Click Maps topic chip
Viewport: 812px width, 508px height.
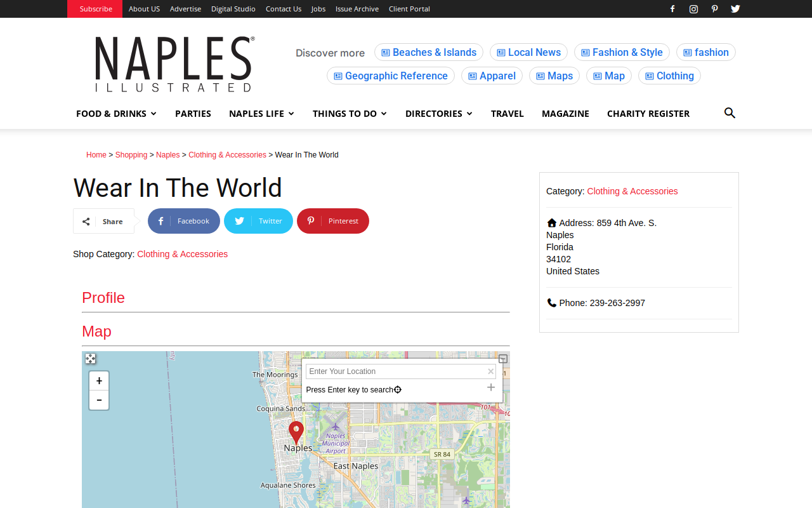[554, 76]
